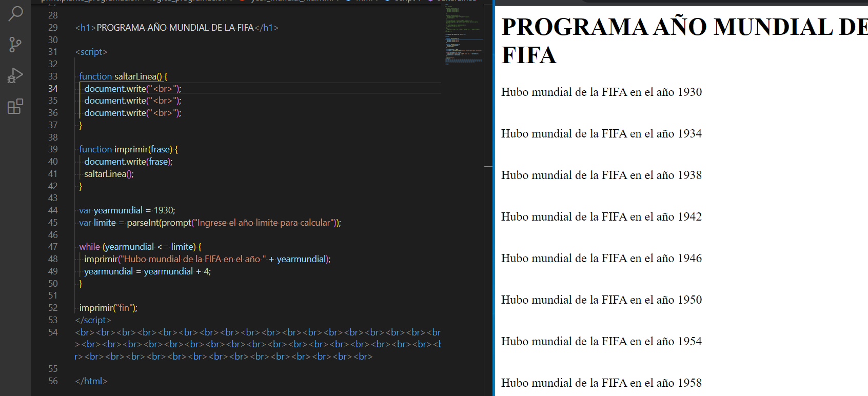Click line number 56 in the gutter
The width and height of the screenshot is (868, 396).
pos(53,381)
